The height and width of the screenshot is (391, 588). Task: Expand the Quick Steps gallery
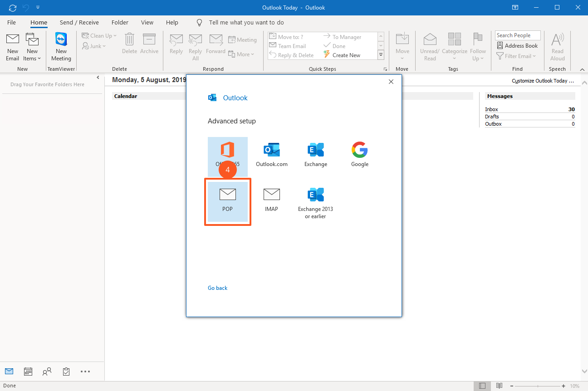381,55
